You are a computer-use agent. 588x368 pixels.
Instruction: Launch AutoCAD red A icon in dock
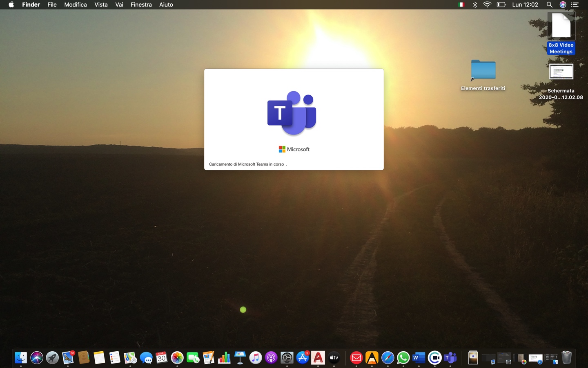coord(318,358)
